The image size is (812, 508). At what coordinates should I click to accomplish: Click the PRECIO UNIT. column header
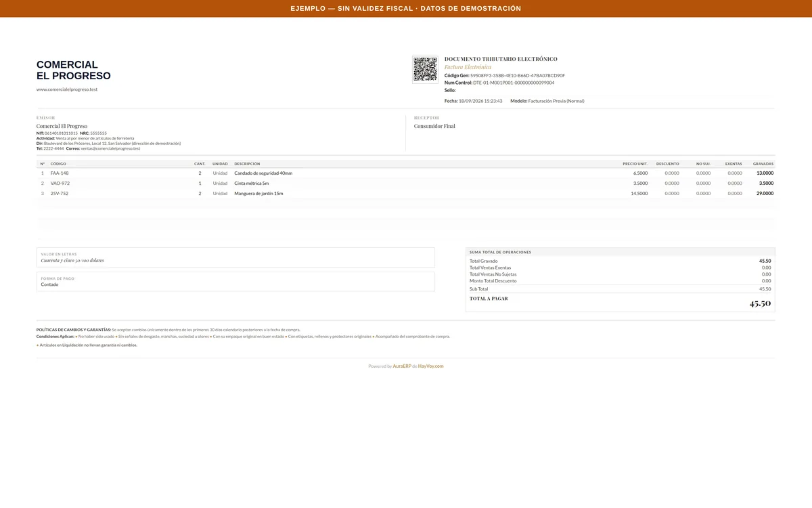(x=635, y=164)
